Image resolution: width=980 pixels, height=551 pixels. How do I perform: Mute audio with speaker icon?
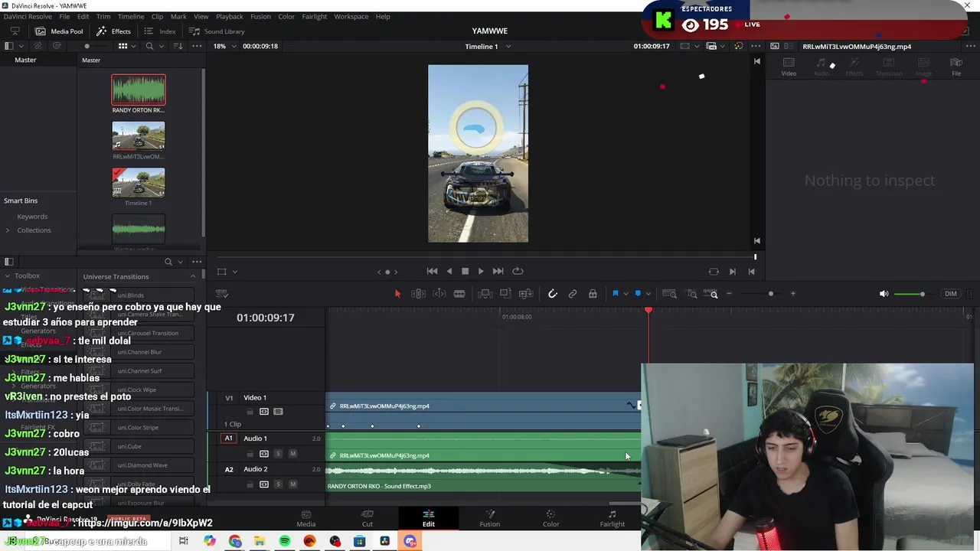(884, 294)
